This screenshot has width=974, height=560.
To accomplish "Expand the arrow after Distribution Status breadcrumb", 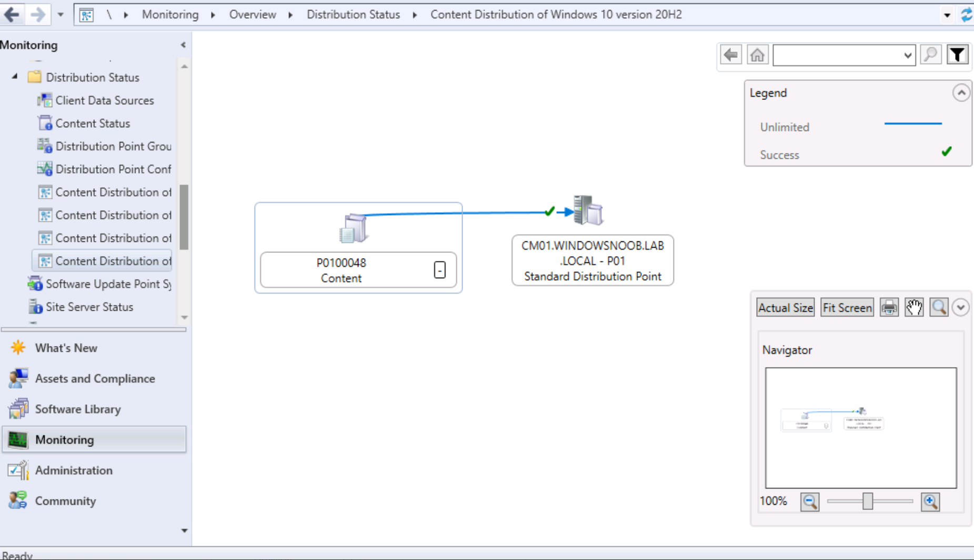I will click(x=415, y=15).
